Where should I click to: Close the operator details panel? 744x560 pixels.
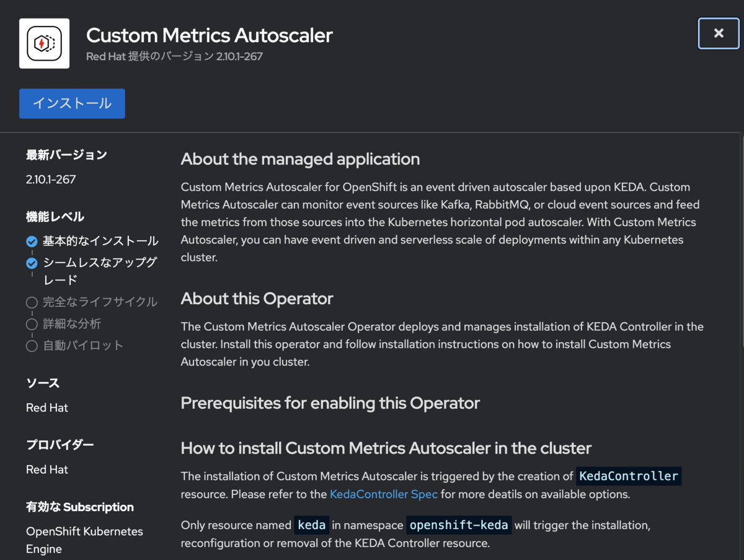pos(719,33)
